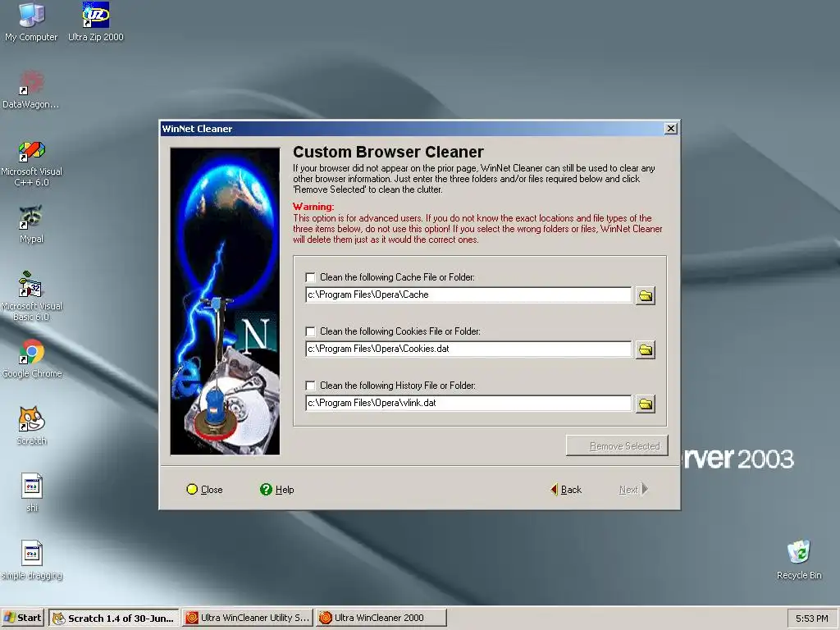Click the globe and hard drive artwork image

pyautogui.click(x=225, y=301)
